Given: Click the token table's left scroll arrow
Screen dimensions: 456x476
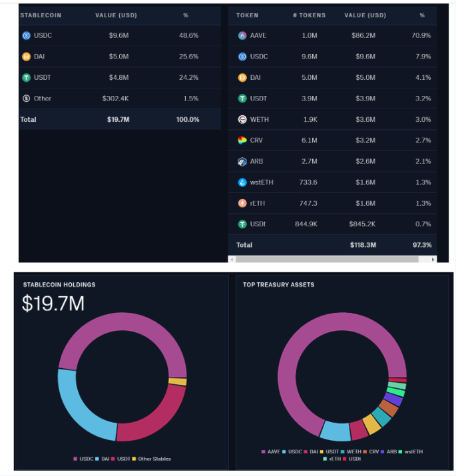Looking at the screenshot, I should coord(232,259).
